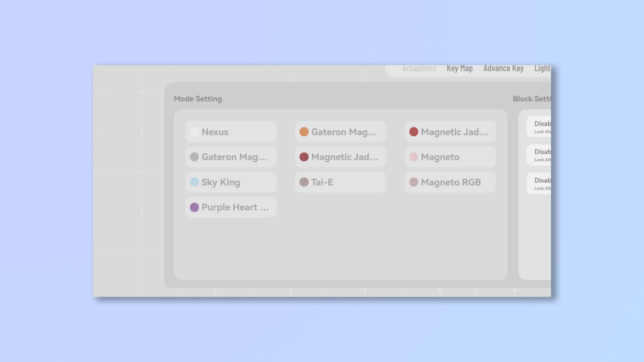Screen dimensions: 644x362
Task: Click the Mode Setting panel header
Action: click(x=198, y=99)
